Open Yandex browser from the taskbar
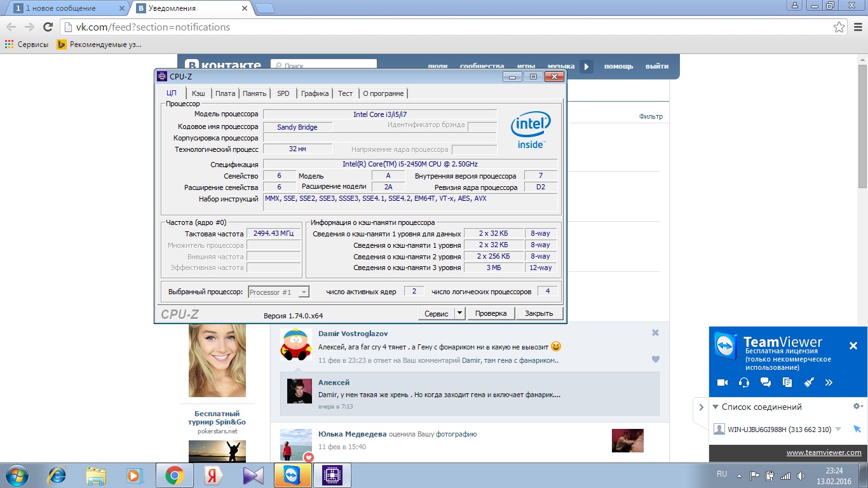This screenshot has width=868, height=488. coord(214,475)
